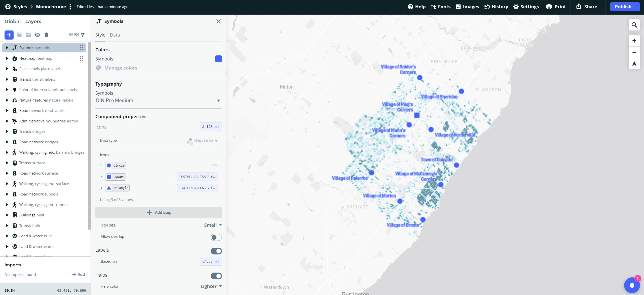
Task: Click the hide layer eye icon
Action: (x=37, y=35)
